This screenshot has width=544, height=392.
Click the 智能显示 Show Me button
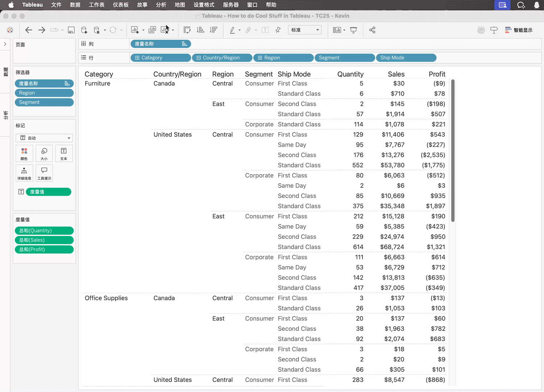coord(519,30)
